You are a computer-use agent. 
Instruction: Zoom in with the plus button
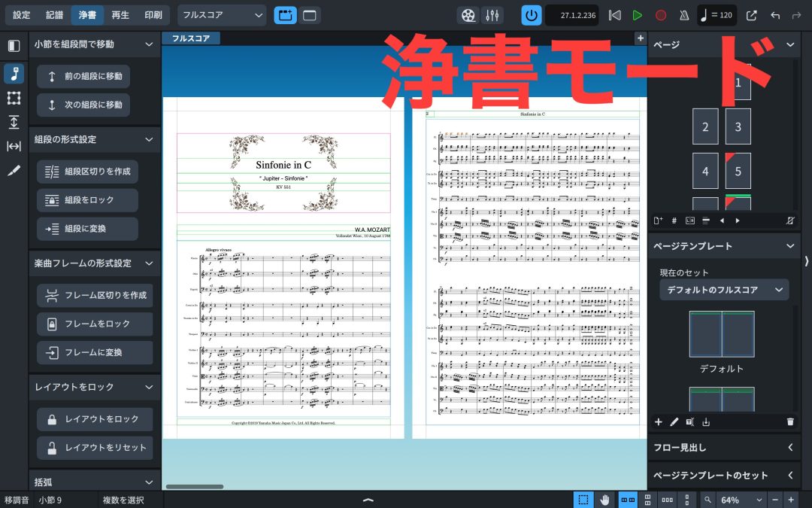791,500
